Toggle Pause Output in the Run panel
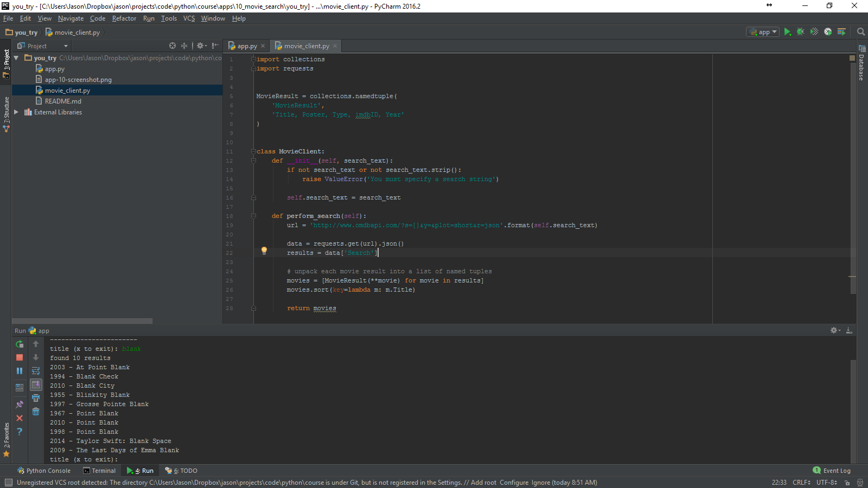 [x=20, y=371]
